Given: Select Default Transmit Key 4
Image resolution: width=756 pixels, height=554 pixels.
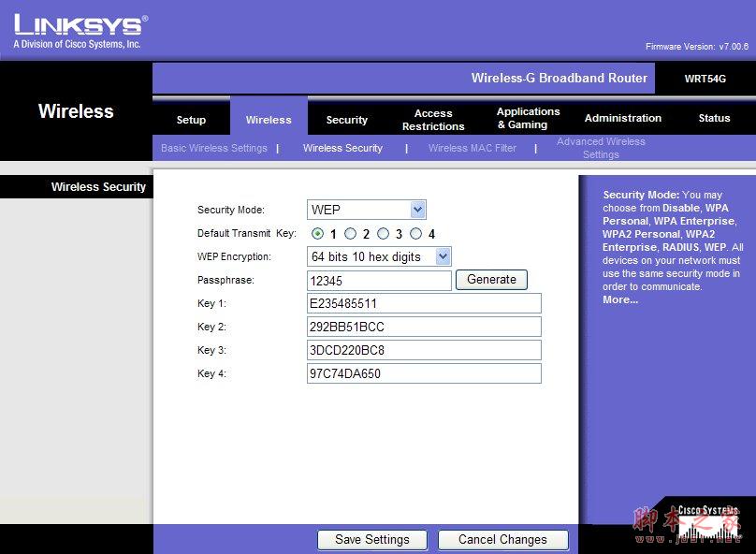Looking at the screenshot, I should tap(415, 234).
